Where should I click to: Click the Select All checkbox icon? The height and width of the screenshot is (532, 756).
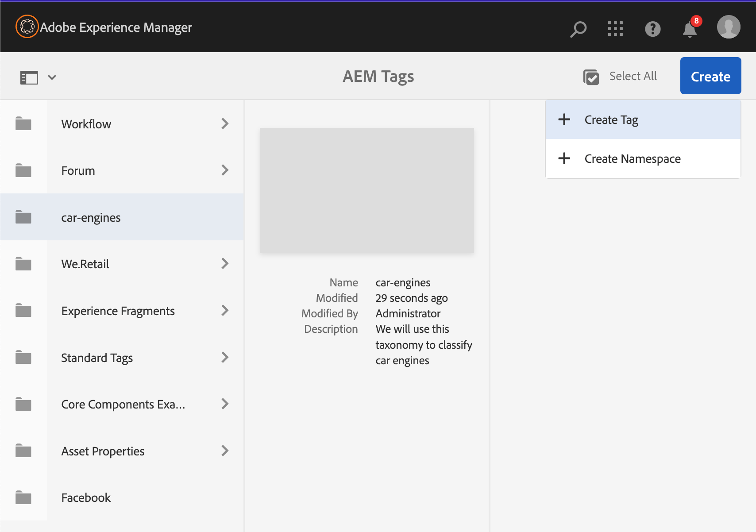coord(591,77)
